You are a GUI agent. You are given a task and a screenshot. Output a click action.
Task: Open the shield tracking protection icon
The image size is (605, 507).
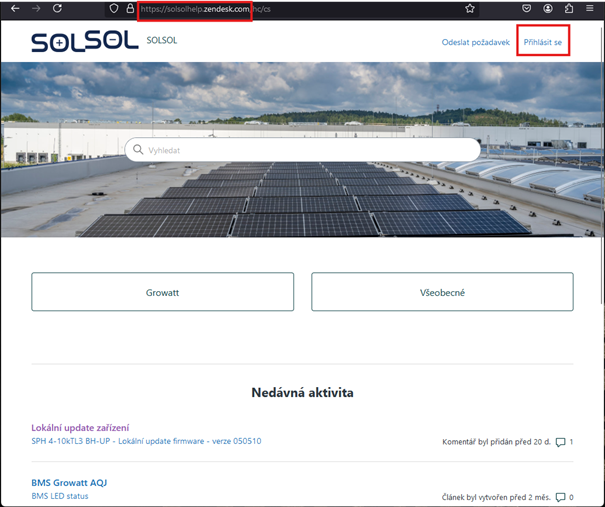pyautogui.click(x=114, y=8)
